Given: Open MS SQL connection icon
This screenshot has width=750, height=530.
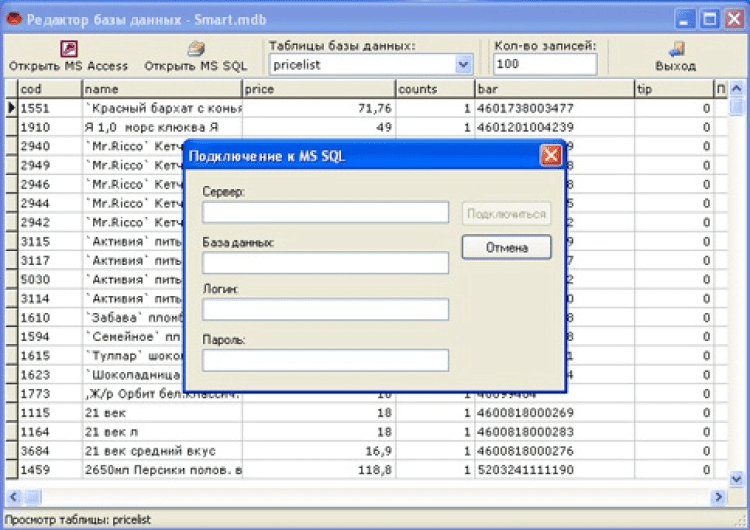Looking at the screenshot, I should 196,48.
